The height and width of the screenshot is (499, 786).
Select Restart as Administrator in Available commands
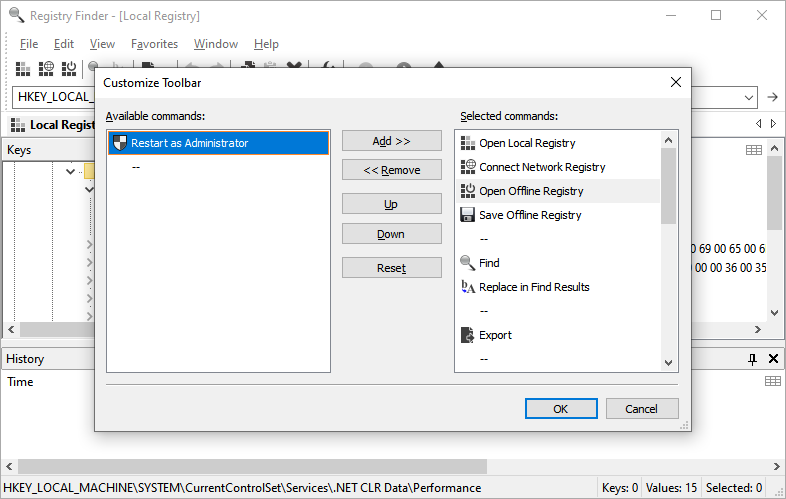(218, 143)
